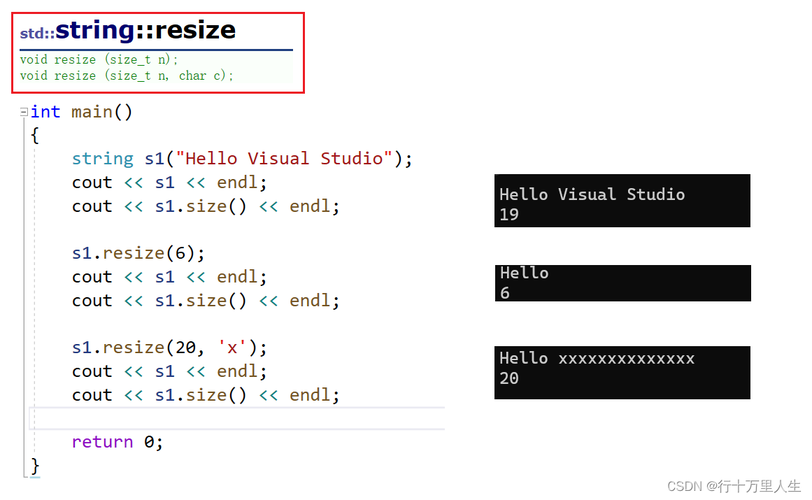Viewport: 812px width, 500px height.
Task: Place cursor on s1.resize(20, 'x') line
Action: (169, 347)
